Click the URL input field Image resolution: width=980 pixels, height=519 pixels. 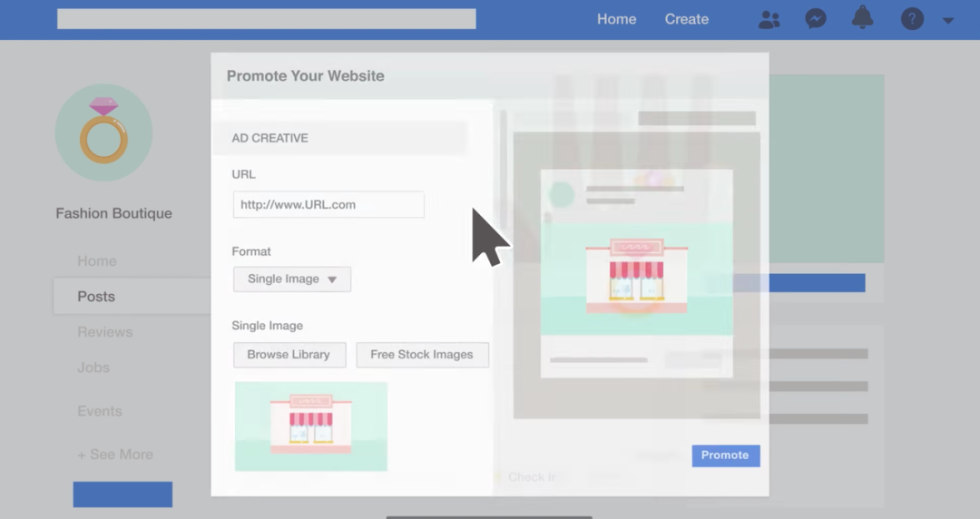point(328,204)
